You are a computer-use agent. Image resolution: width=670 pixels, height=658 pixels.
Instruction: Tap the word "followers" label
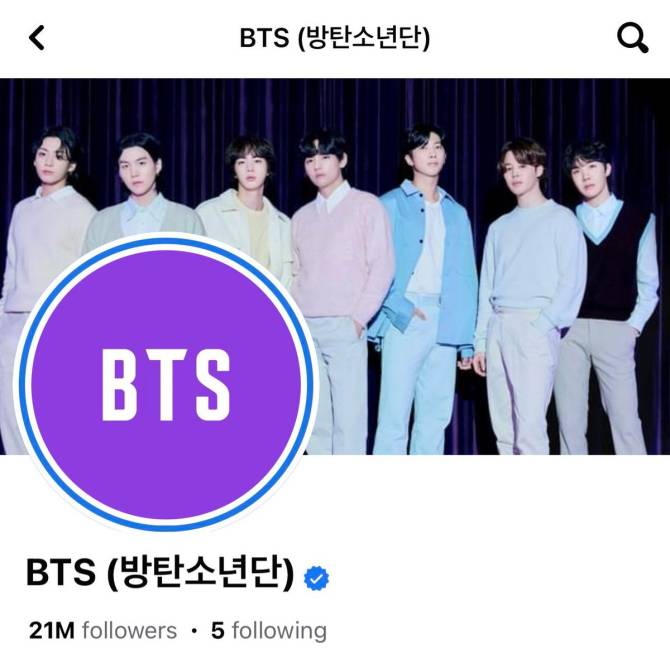click(x=129, y=631)
